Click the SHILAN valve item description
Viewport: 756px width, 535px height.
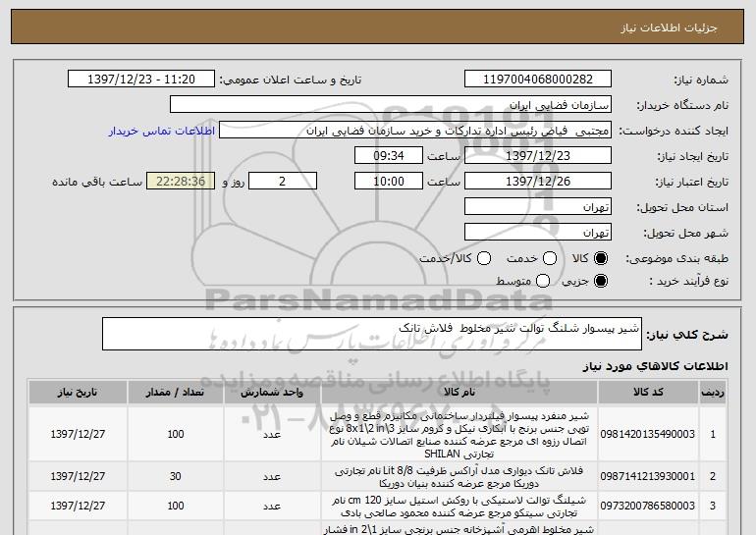pos(459,434)
